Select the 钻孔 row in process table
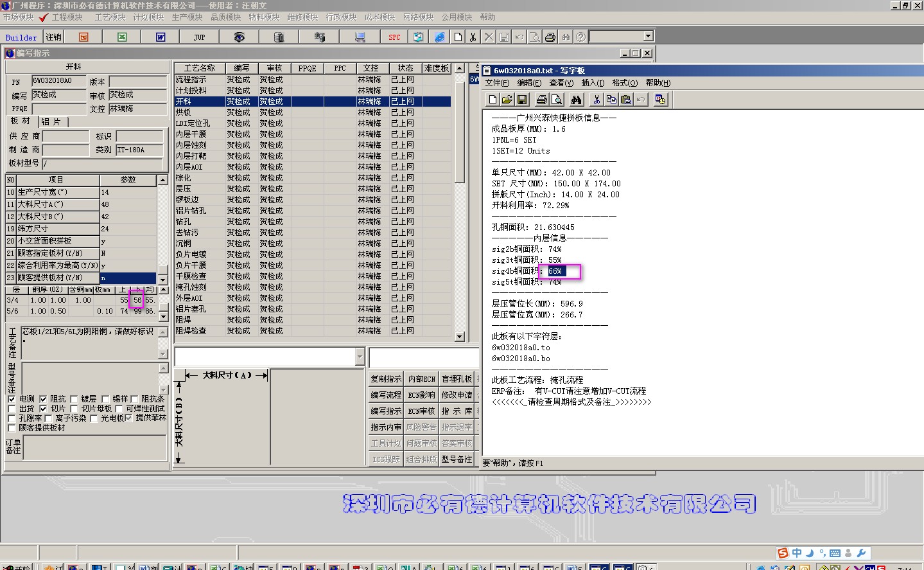Viewport: 924px width, 570px height. click(x=313, y=222)
